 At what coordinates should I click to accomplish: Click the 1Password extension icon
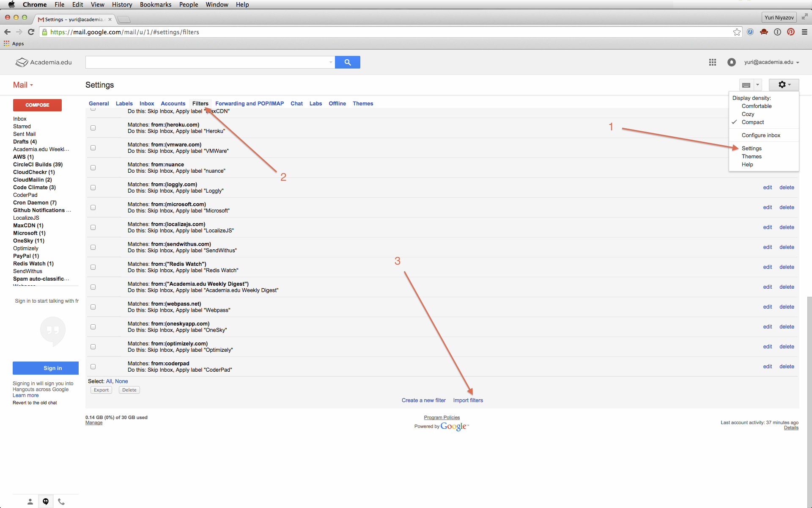pyautogui.click(x=777, y=32)
